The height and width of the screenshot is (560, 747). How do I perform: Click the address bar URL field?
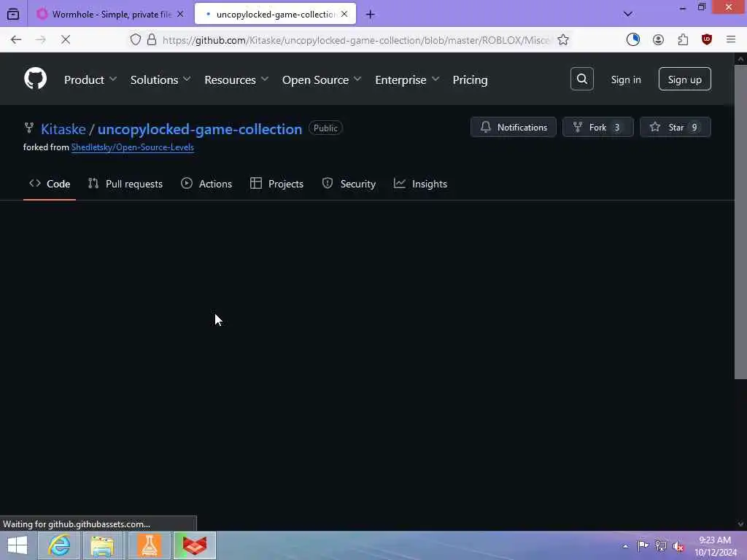click(x=355, y=40)
